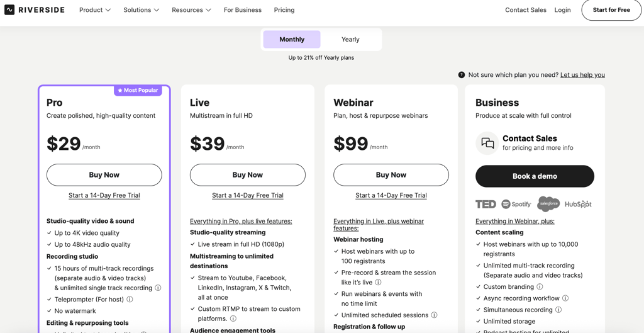The width and height of the screenshot is (644, 333).
Task: Click Buy Now for the Live plan
Action: click(248, 175)
